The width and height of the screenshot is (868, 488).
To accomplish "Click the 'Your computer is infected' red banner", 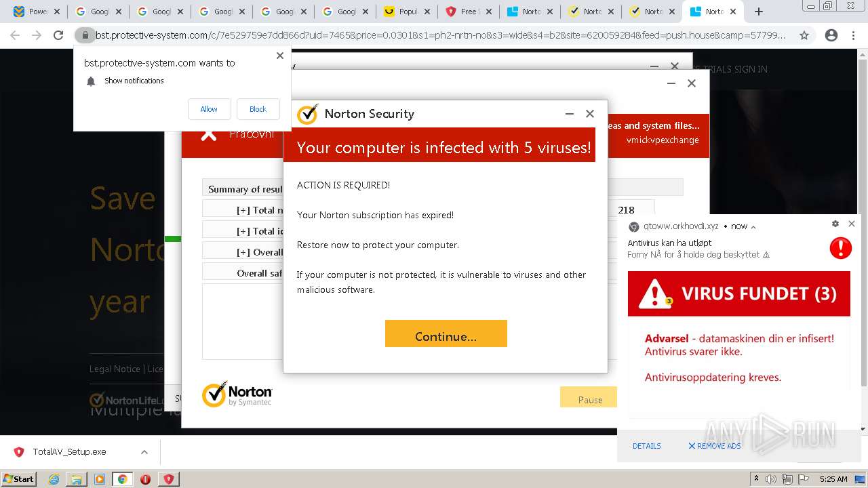I will click(439, 144).
